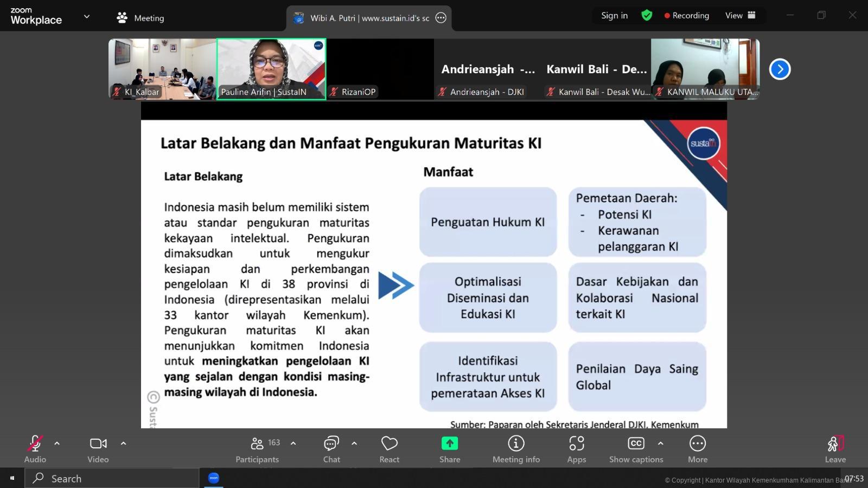Open the Zoom Workplace dropdown chevron
868x488 pixels.
click(x=87, y=17)
